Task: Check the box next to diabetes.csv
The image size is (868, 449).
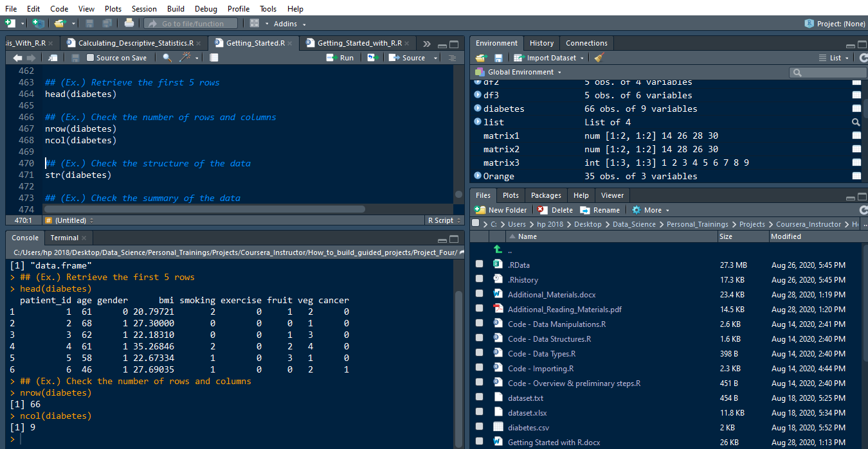Action: click(x=479, y=427)
